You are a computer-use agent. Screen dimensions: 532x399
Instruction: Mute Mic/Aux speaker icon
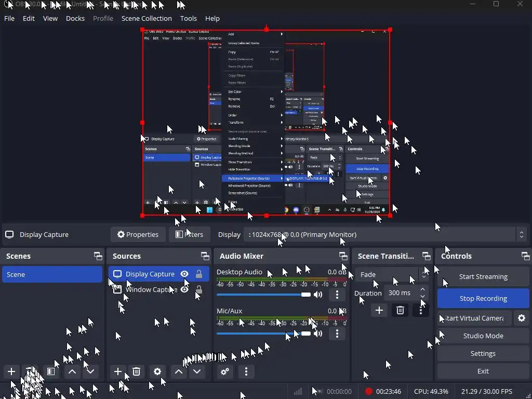318,334
